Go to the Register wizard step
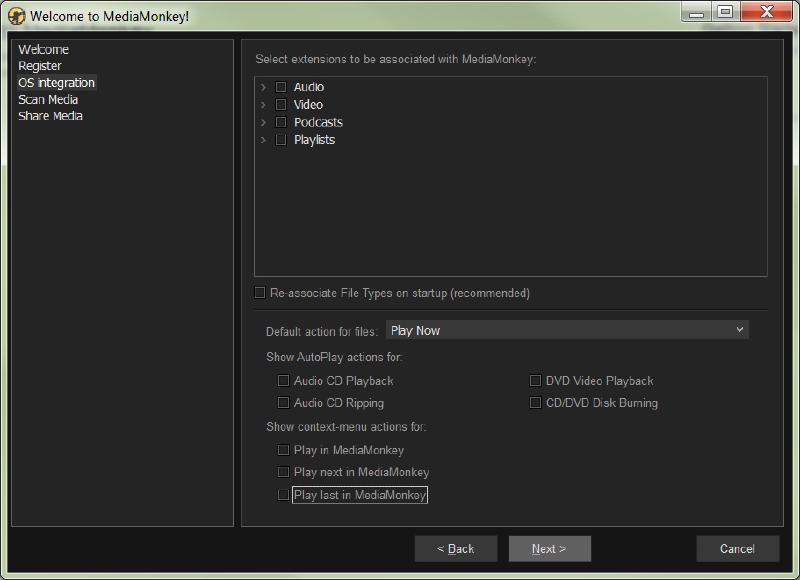800x580 pixels. (40, 66)
